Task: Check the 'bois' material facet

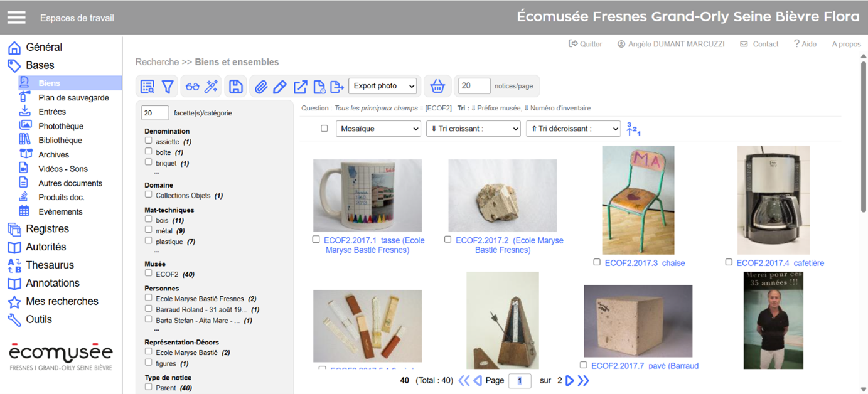Action: (x=149, y=220)
